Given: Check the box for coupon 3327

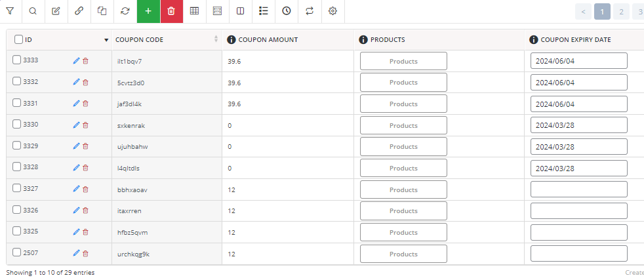Looking at the screenshot, I should (16, 188).
